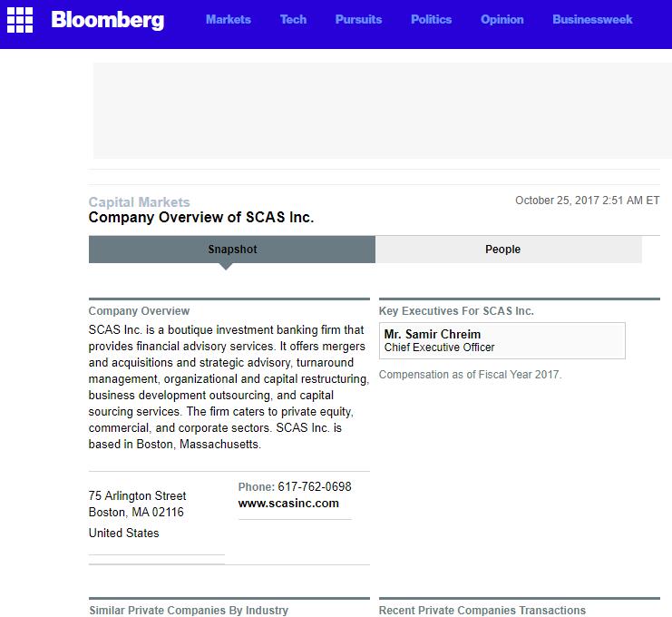
Task: Click the Company Overview of SCAS Inc. heading
Action: click(x=201, y=218)
